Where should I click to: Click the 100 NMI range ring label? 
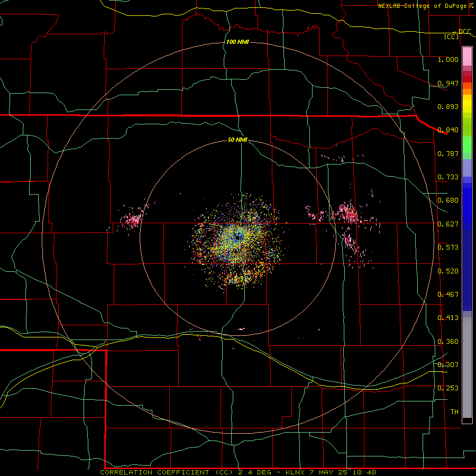(x=237, y=42)
